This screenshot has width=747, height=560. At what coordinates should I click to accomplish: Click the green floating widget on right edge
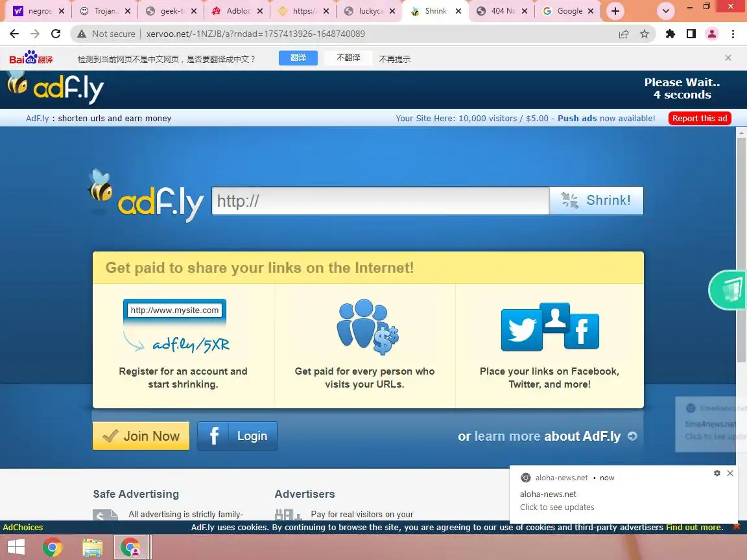(728, 290)
